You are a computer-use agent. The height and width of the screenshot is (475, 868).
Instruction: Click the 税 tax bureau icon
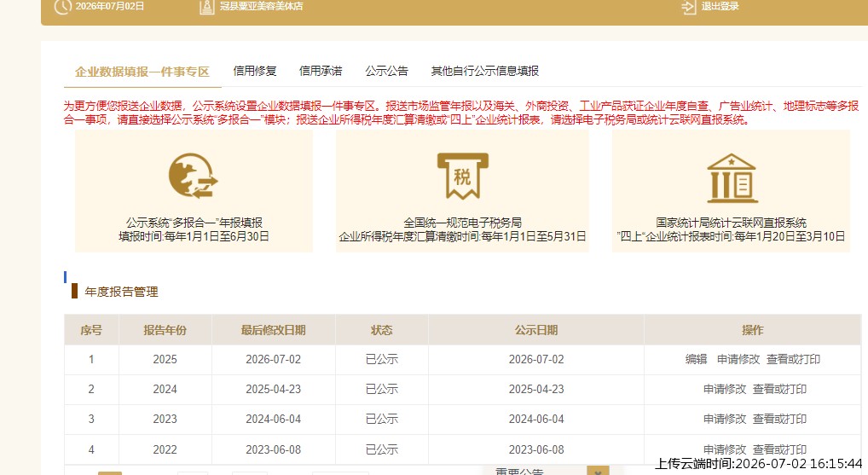(x=463, y=176)
